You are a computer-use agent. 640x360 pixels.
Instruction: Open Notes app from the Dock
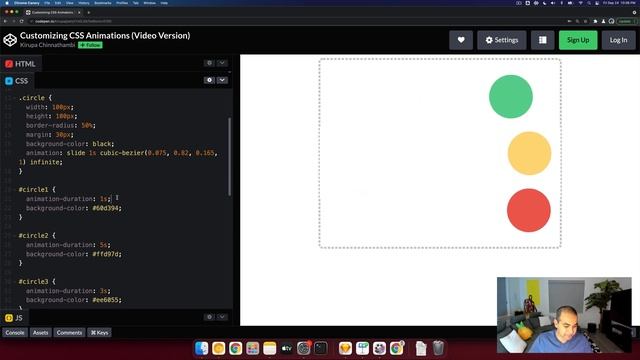[269, 348]
